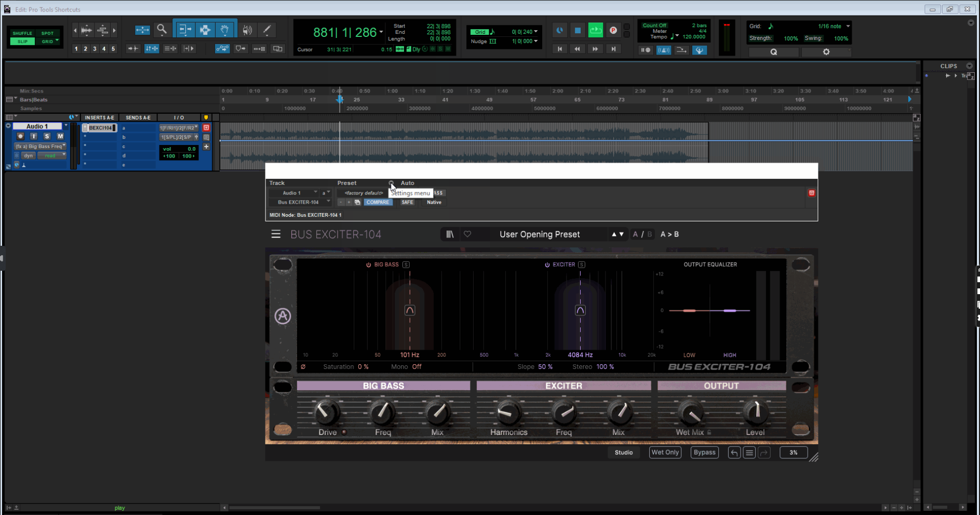Toggle phase invert symbol next to Saturation

pos(303,367)
